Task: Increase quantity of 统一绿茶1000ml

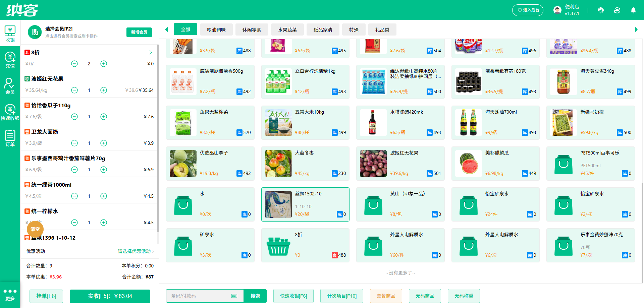Action: [104, 196]
